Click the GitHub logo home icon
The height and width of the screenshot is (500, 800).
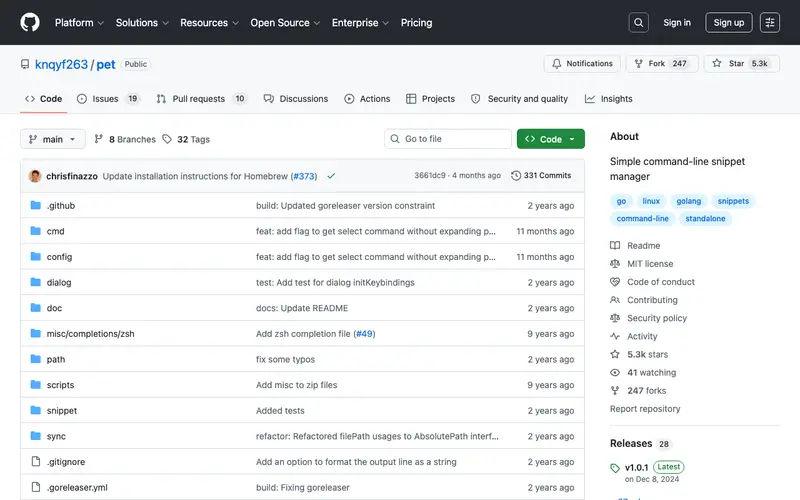[30, 22]
